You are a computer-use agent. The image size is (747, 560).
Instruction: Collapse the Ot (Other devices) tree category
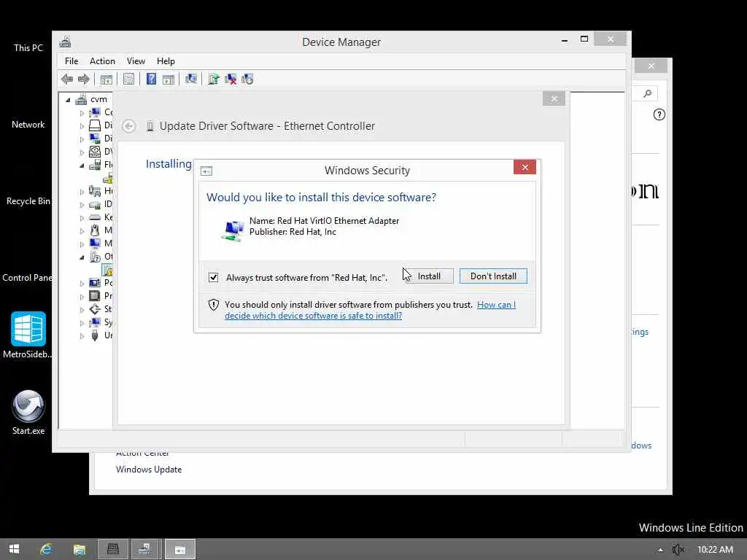pos(82,257)
